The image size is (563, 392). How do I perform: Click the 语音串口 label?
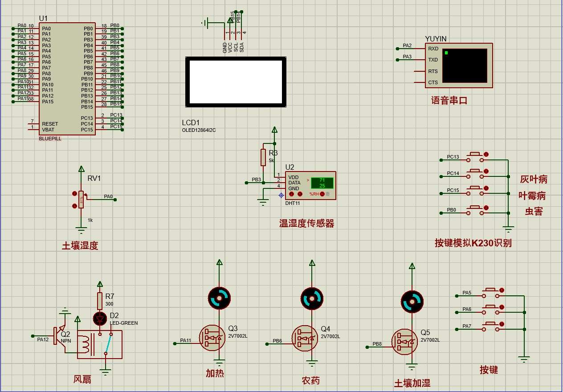tap(449, 101)
